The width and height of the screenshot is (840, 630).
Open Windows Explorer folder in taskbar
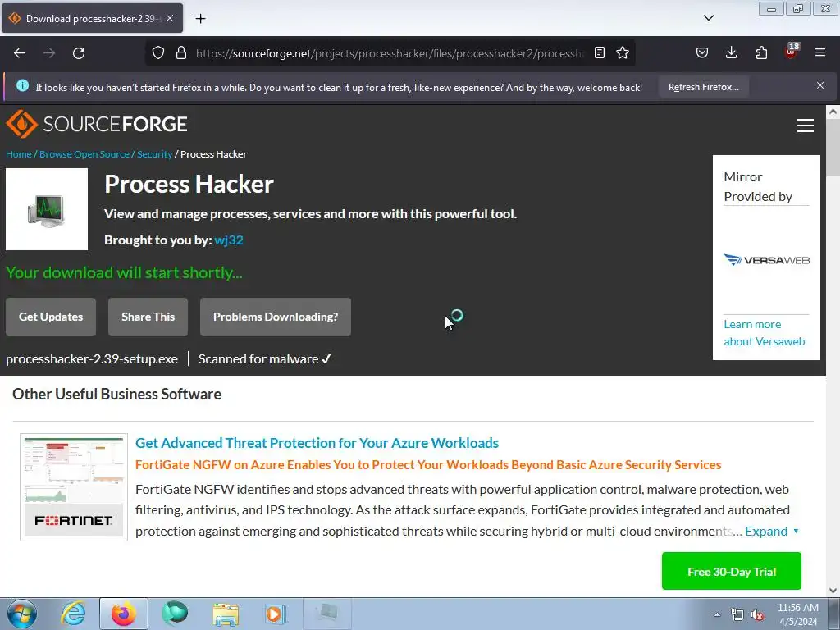226,614
